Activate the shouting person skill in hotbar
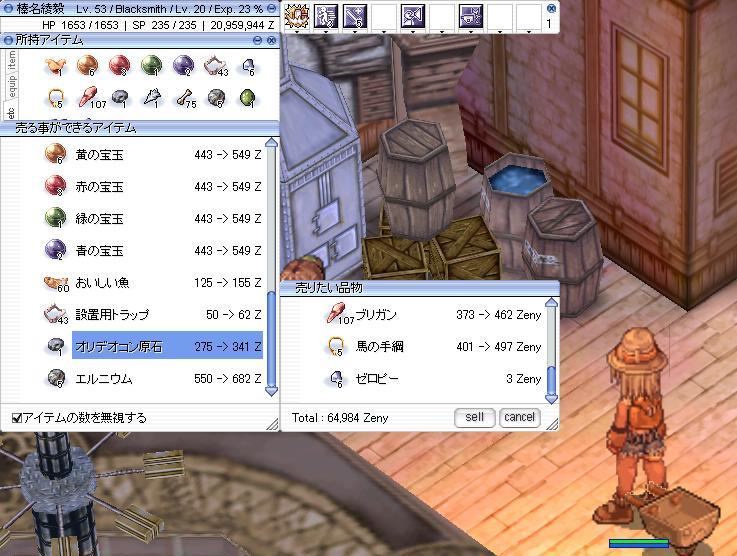This screenshot has width=737, height=556. point(413,16)
